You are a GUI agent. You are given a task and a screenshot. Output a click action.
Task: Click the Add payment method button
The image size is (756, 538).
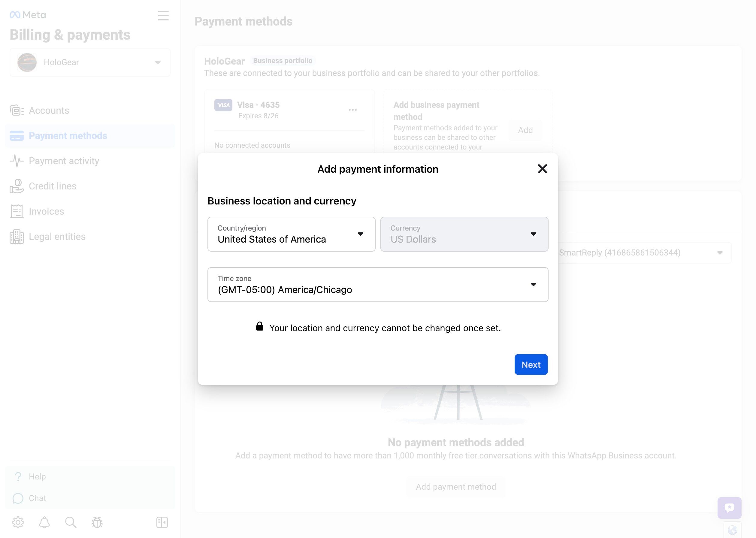[x=455, y=487]
